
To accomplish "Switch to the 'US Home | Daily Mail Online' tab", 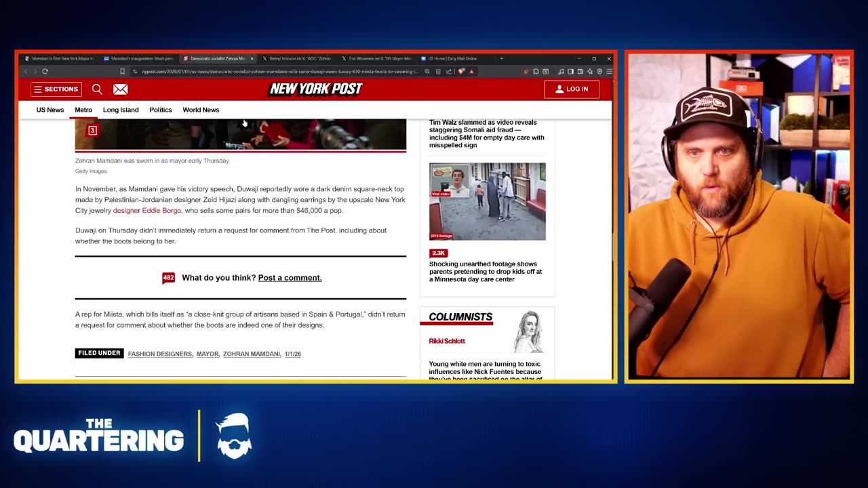I will pyautogui.click(x=455, y=58).
